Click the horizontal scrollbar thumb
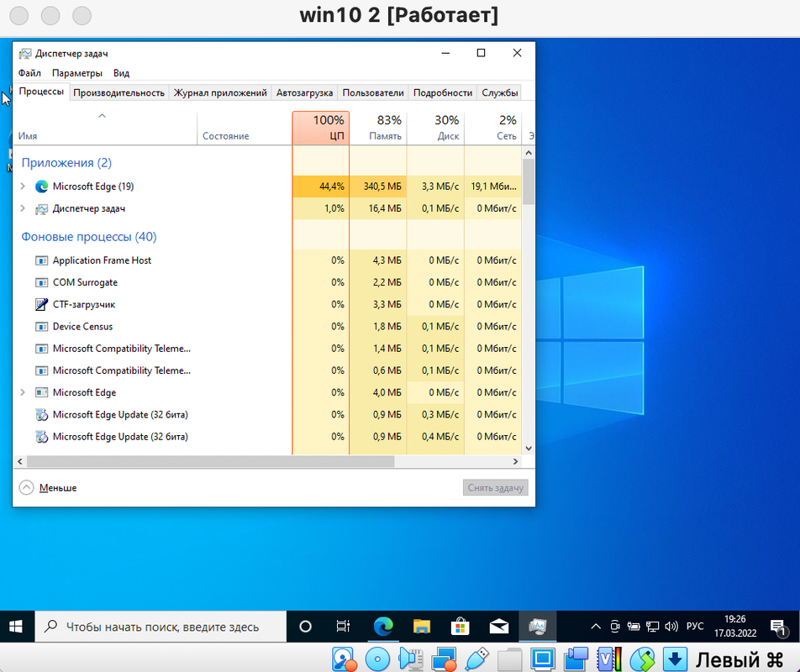The image size is (800, 672). click(x=211, y=461)
